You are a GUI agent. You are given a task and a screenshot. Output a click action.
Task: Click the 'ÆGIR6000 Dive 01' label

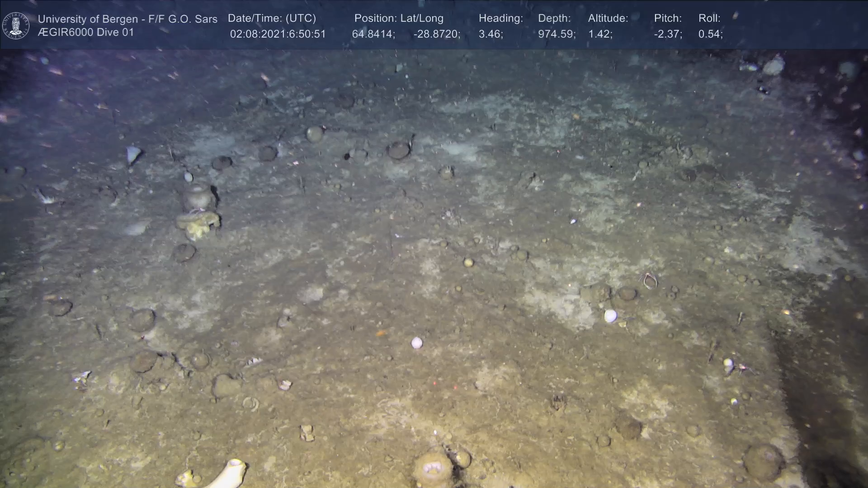[x=86, y=33]
